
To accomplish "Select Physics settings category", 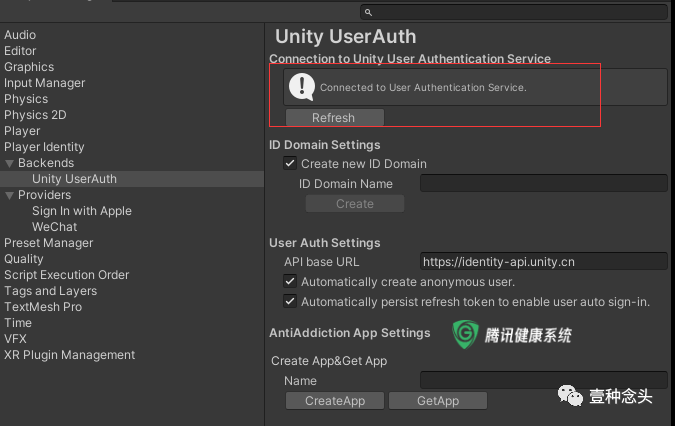I will pyautogui.click(x=26, y=99).
